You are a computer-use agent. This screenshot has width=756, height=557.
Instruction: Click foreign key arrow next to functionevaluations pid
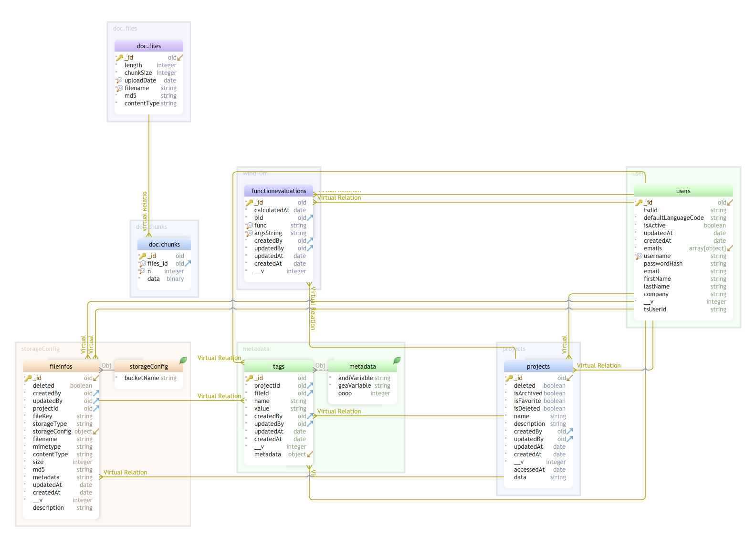pyautogui.click(x=310, y=218)
